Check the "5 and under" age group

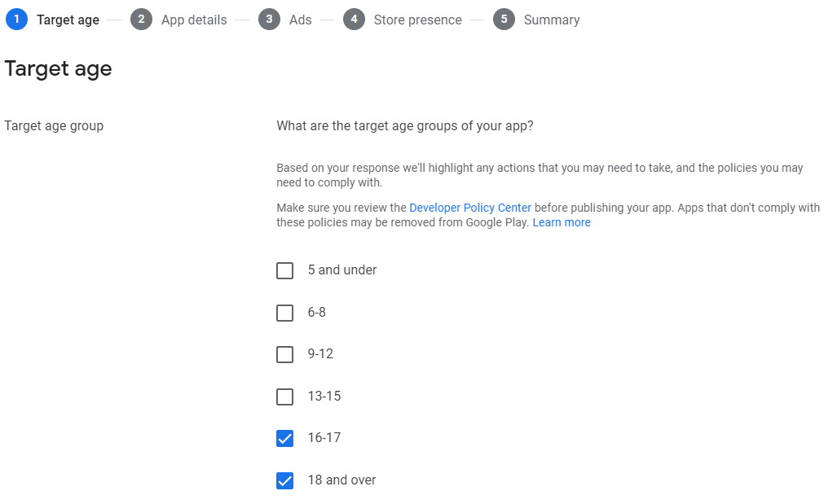click(284, 270)
